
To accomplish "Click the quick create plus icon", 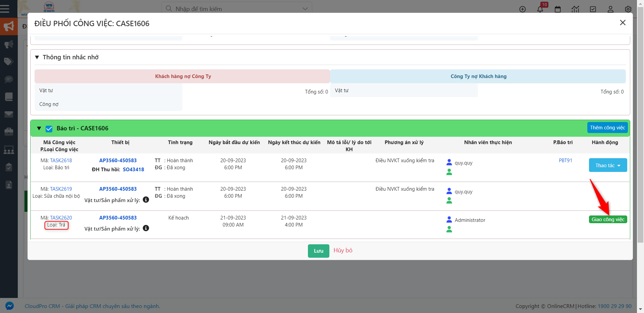I will point(523,9).
